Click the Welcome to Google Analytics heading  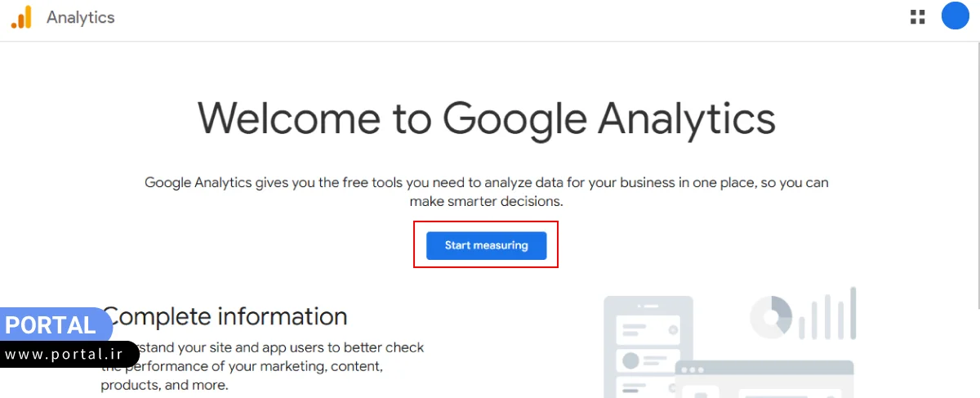(x=486, y=118)
